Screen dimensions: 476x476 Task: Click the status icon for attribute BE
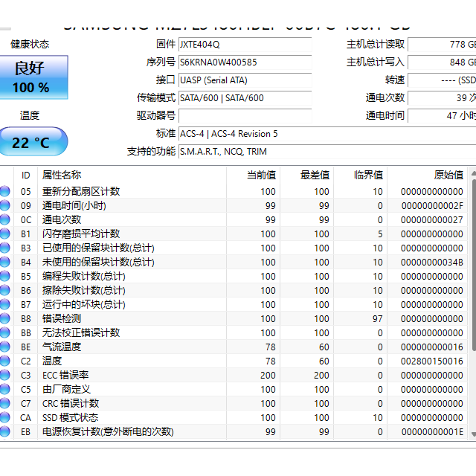[5, 347]
